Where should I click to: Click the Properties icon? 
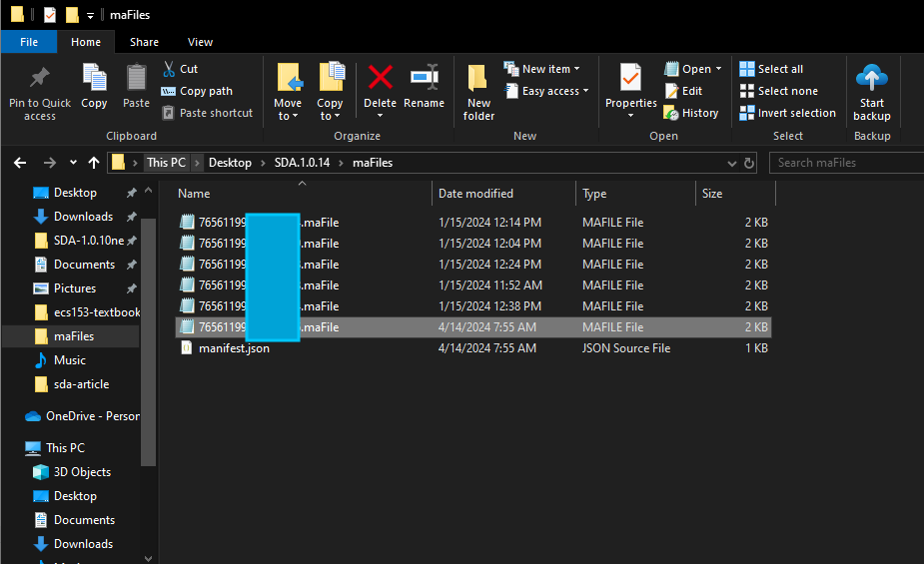click(x=631, y=78)
